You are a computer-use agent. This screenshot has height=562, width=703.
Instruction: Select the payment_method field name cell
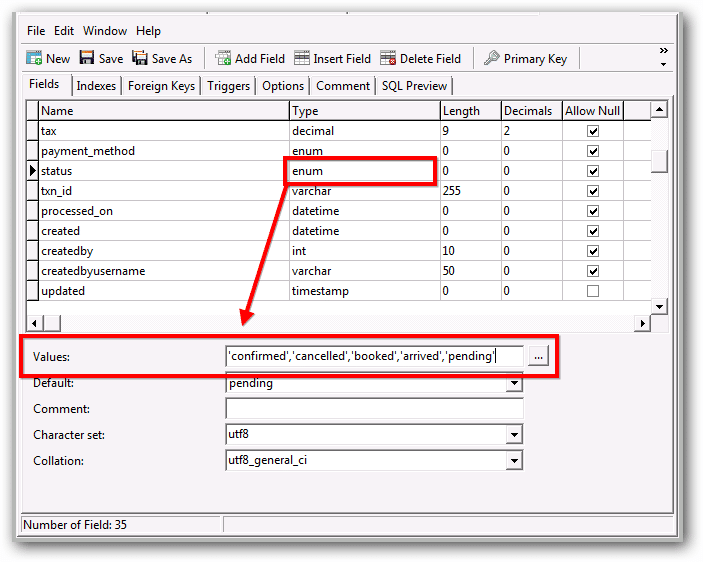(164, 151)
